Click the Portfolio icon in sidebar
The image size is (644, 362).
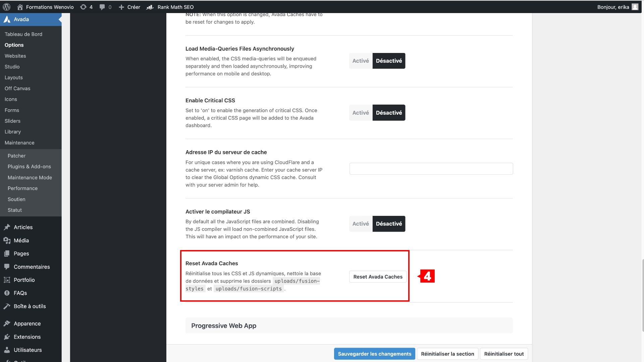7,280
